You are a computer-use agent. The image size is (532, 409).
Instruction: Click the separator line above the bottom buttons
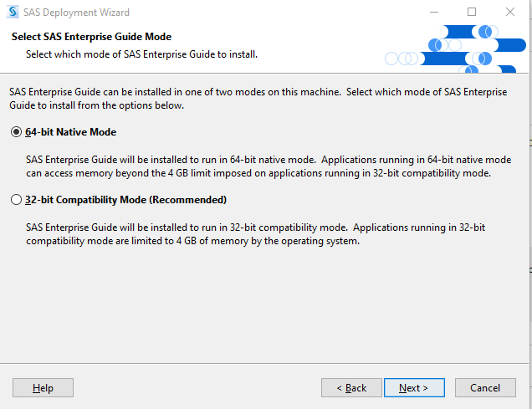[266, 365]
